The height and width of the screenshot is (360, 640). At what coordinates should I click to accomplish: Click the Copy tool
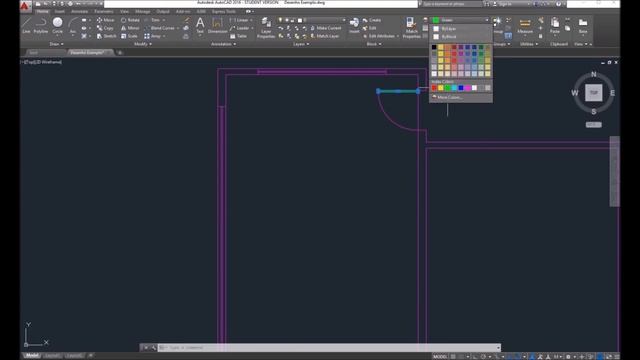(x=105, y=28)
